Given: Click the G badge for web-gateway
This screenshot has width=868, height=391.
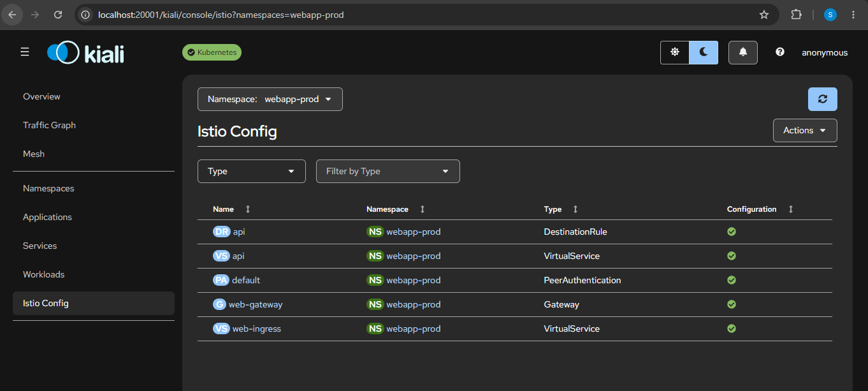Looking at the screenshot, I should coord(219,304).
